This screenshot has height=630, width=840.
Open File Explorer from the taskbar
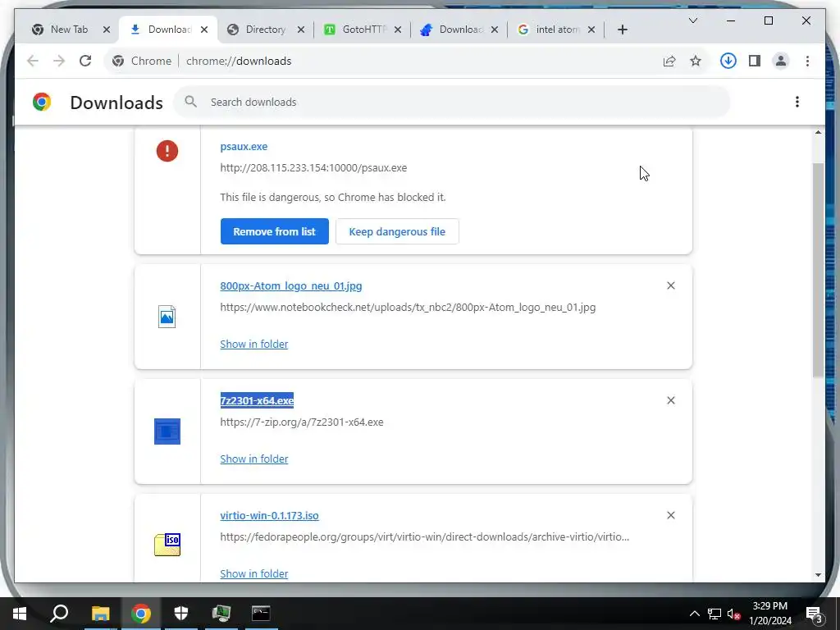pyautogui.click(x=100, y=614)
